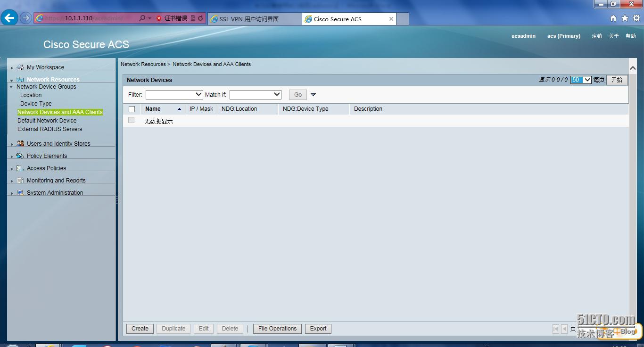
Task: Close the Cisco Secure ACS tab
Action: (391, 19)
